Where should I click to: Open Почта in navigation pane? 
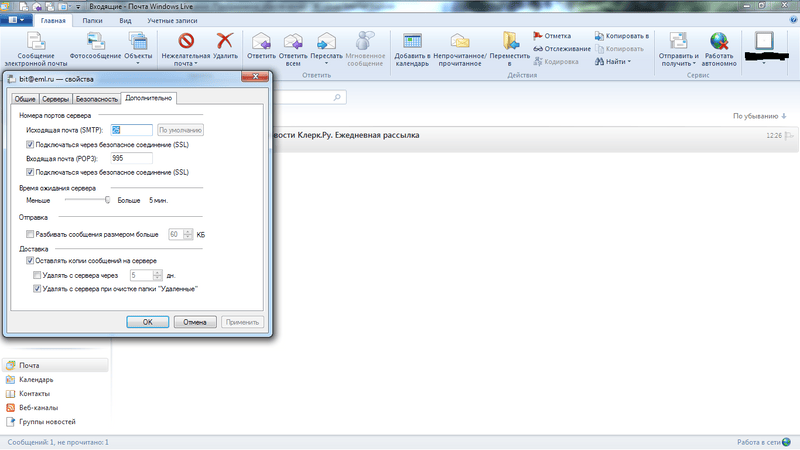click(55, 365)
